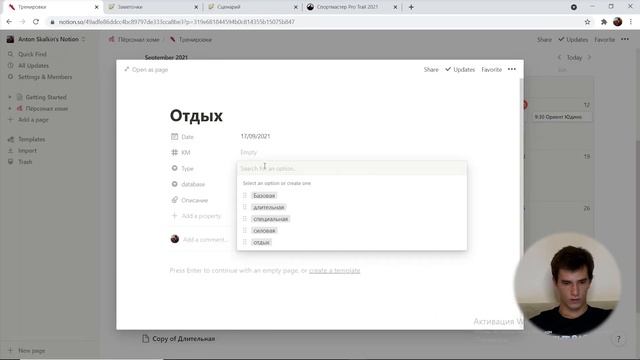
Task: Open the top bar three-dot menu
Action: (x=625, y=39)
